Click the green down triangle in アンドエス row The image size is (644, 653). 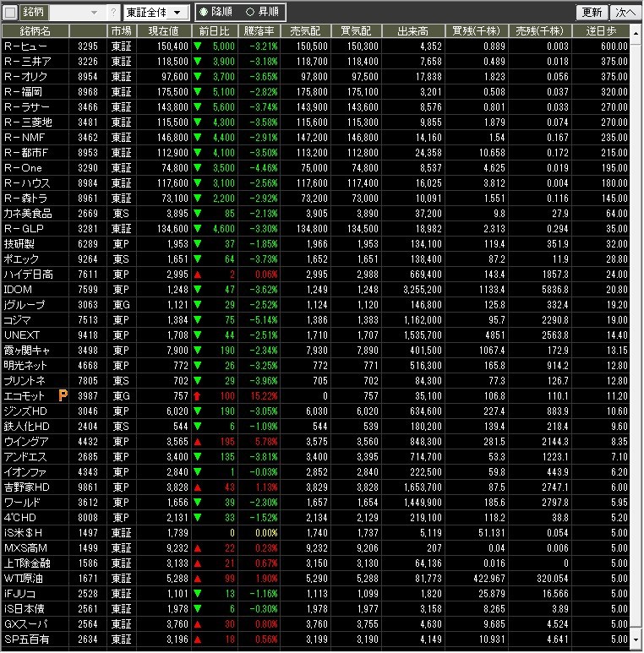pos(198,457)
